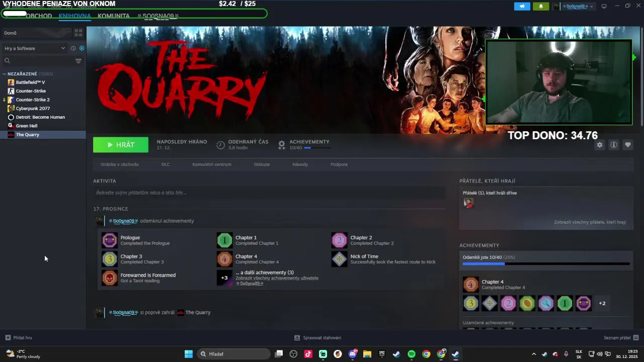Open the notifications bell icon
644x362 pixels.
tap(541, 7)
